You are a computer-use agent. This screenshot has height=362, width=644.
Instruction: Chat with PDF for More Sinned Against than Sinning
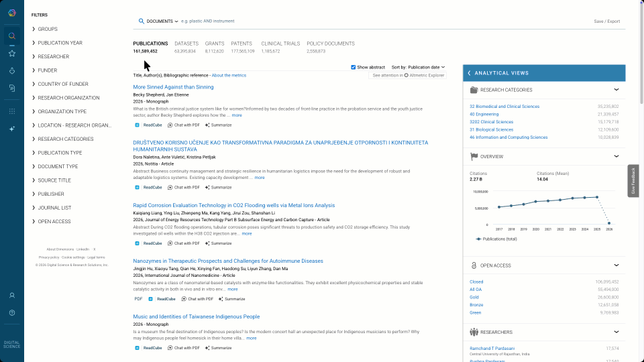click(x=184, y=125)
